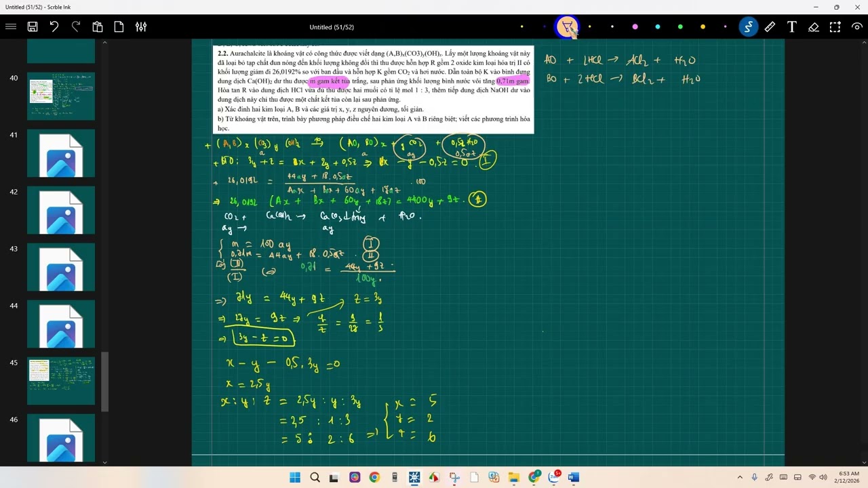Create a new blank page
868x488 pixels.
(119, 27)
